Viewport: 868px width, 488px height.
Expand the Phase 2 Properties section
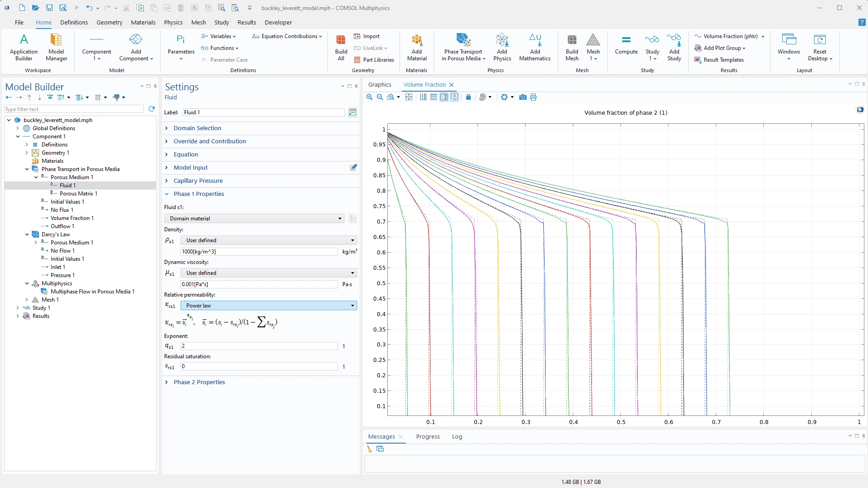199,382
